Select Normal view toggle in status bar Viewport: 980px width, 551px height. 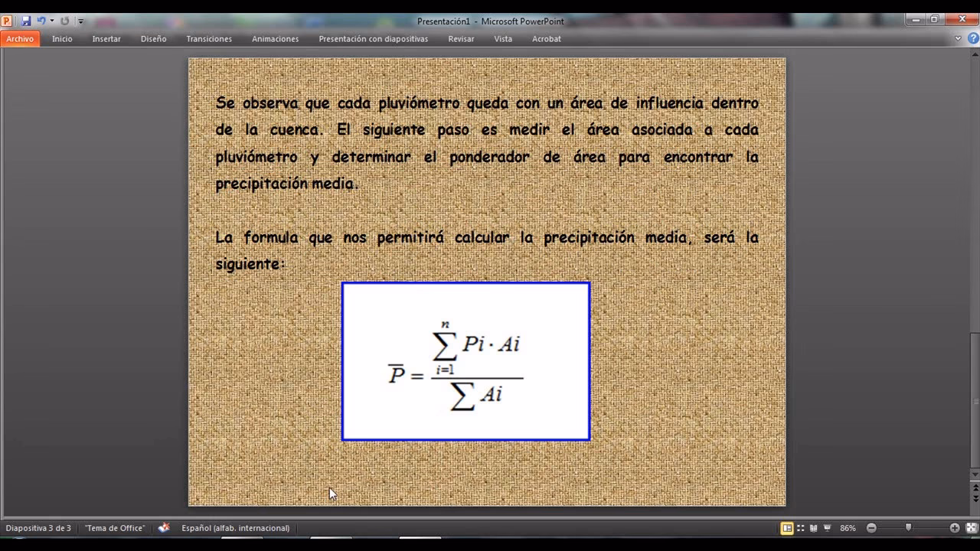pos(786,528)
